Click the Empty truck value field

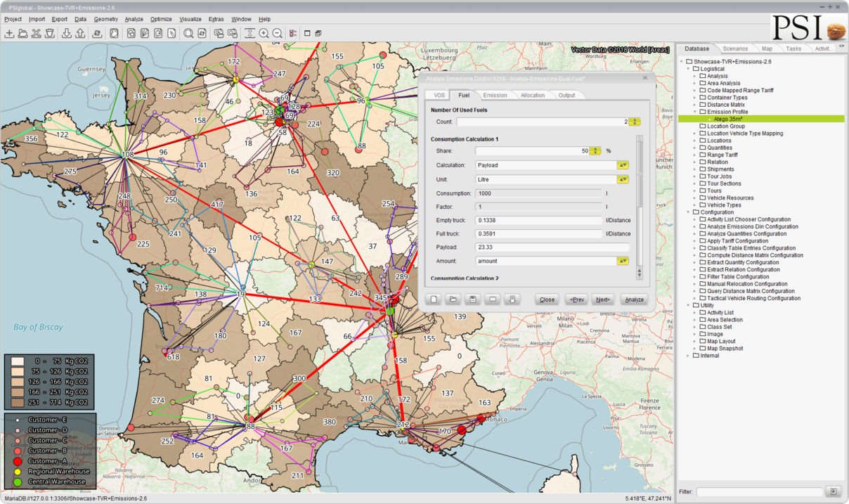(539, 220)
